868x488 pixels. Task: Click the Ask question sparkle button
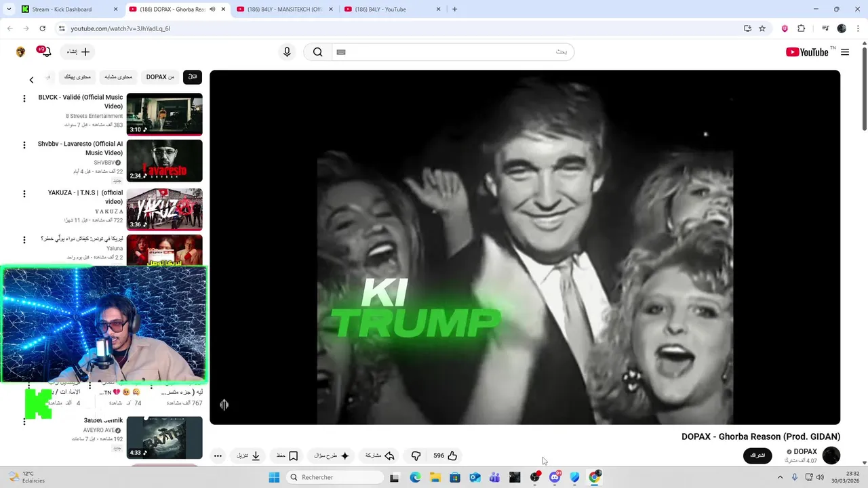pos(332,456)
